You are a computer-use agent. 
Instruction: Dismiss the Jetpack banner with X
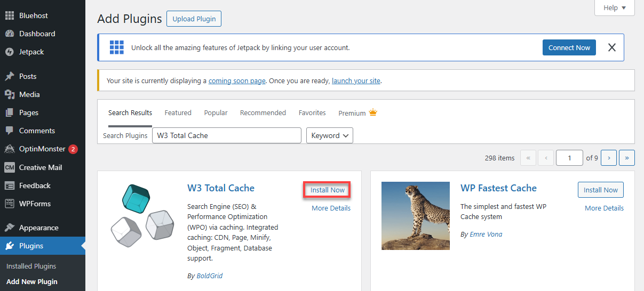click(x=612, y=47)
